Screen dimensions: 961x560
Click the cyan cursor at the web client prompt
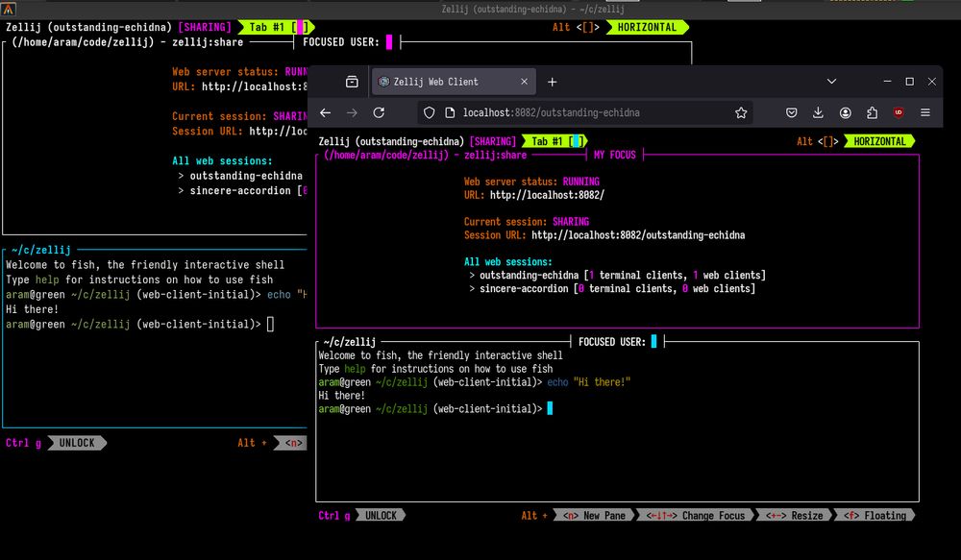point(550,408)
